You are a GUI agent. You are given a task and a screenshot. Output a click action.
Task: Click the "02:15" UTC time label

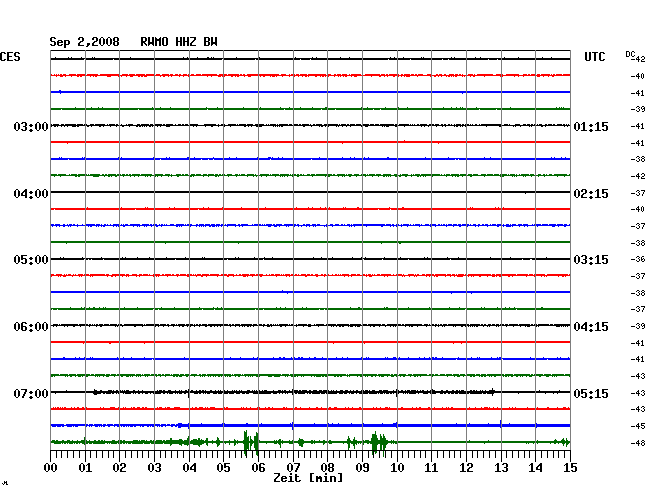click(591, 194)
